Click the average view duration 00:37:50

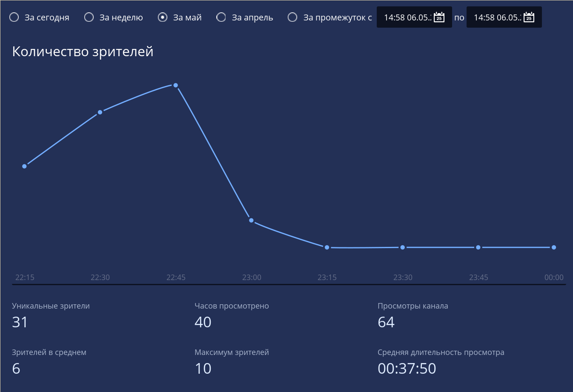pos(407,369)
